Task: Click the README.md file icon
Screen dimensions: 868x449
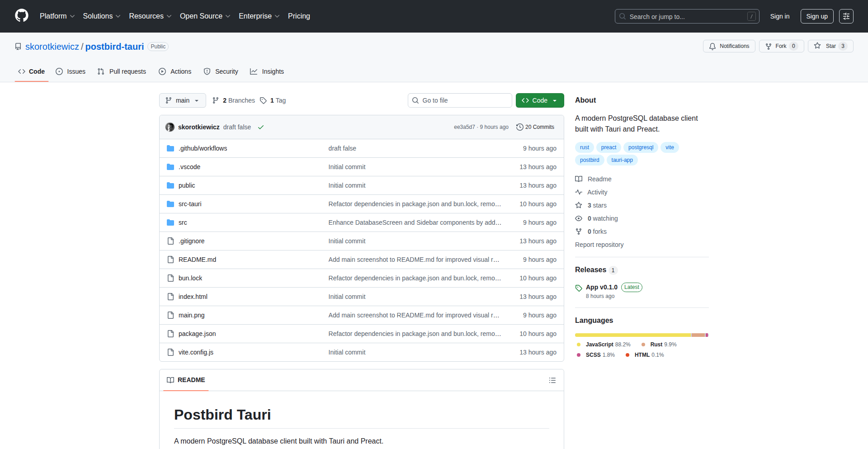Action: 170,260
